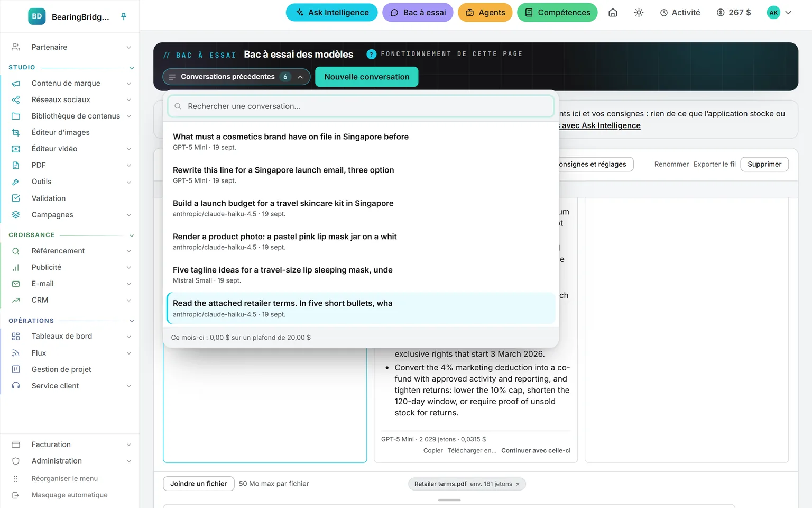The height and width of the screenshot is (508, 812).
Task: Open the Compétences tab
Action: pyautogui.click(x=557, y=13)
